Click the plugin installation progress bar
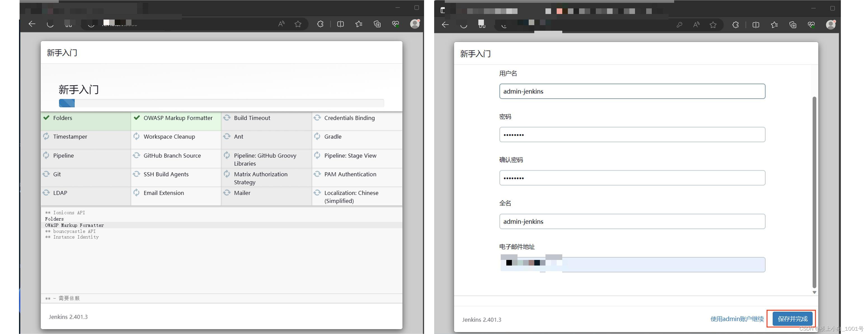Viewport: 868px width, 334px height. tap(221, 103)
